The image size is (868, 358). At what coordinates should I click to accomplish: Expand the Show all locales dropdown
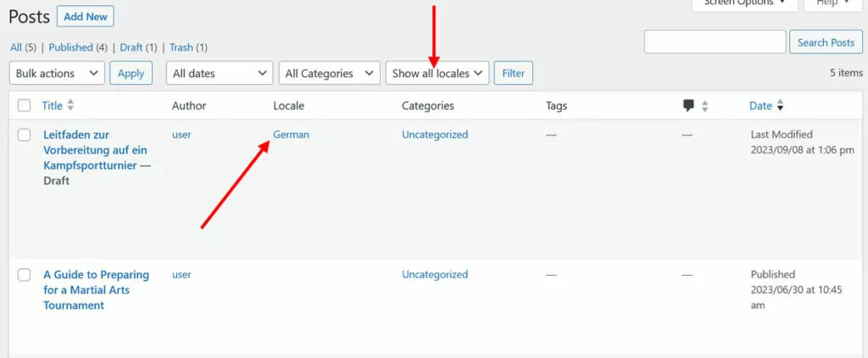click(437, 74)
